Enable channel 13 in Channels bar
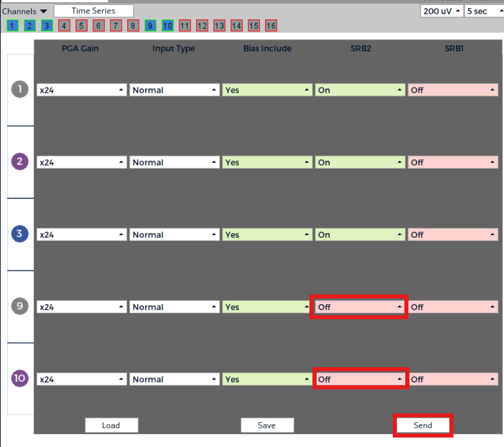 click(219, 25)
